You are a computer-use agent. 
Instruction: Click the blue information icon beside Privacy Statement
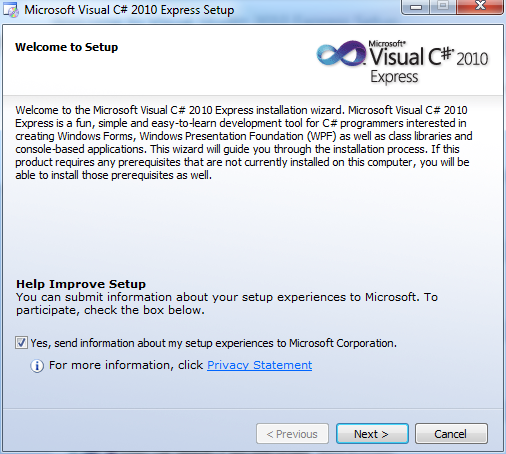pyautogui.click(x=37, y=366)
